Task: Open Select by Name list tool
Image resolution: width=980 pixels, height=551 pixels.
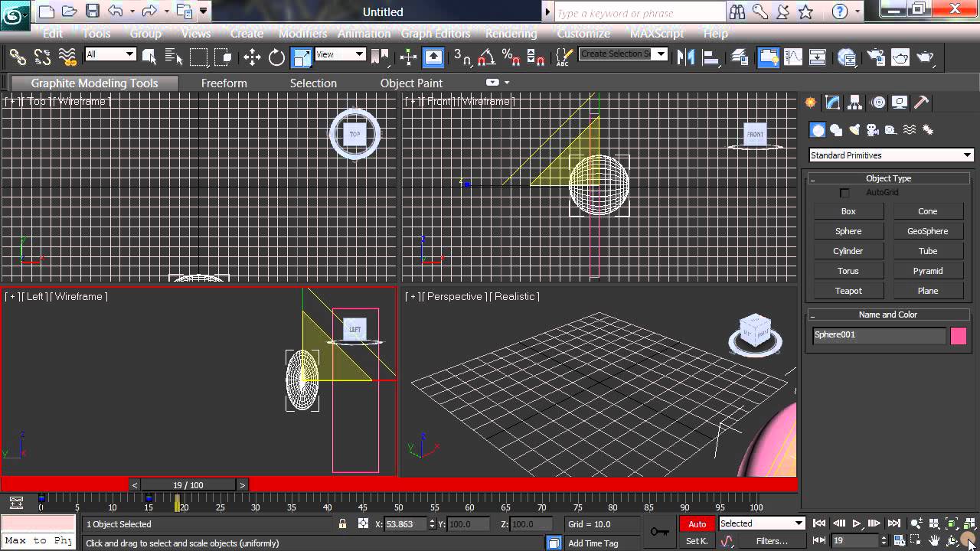Action: pyautogui.click(x=174, y=57)
